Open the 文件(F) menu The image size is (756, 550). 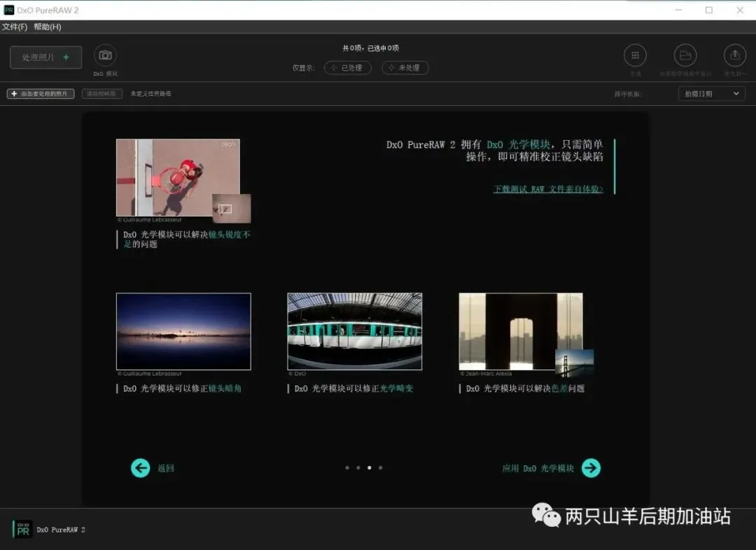click(x=15, y=27)
